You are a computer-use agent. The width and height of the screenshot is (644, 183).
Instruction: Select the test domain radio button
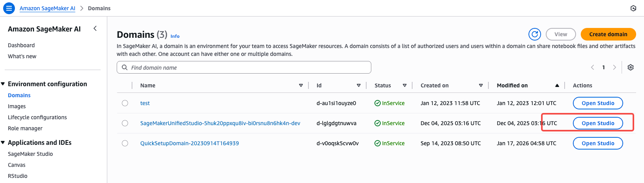point(125,103)
